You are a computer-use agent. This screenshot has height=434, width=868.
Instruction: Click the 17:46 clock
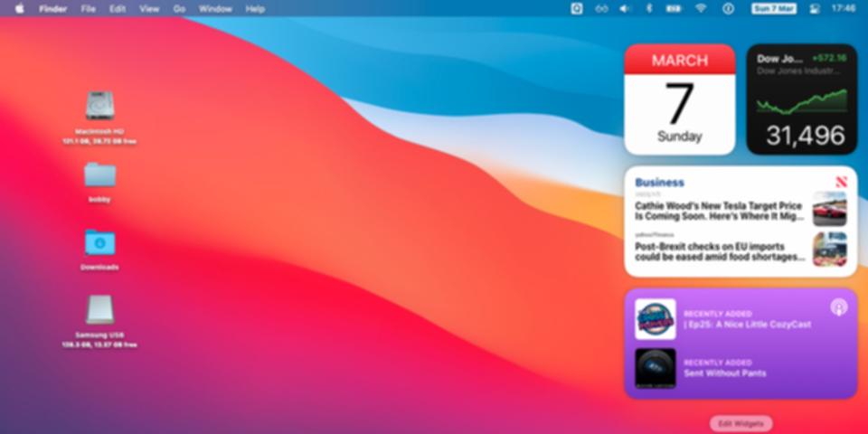pyautogui.click(x=844, y=8)
